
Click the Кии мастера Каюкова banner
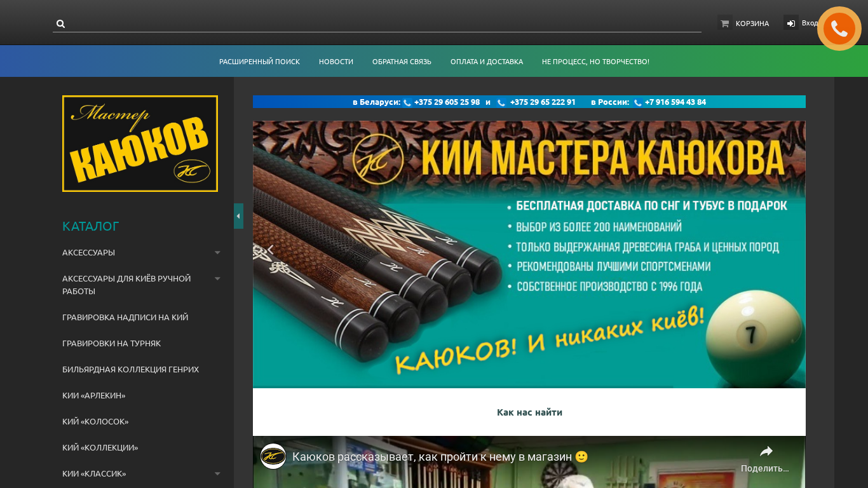tap(529, 254)
